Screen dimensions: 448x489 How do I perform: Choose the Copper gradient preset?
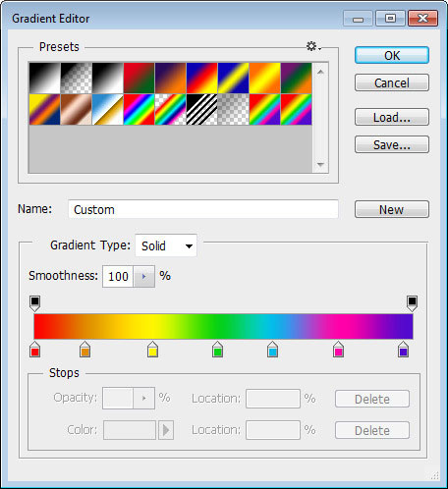coord(77,110)
